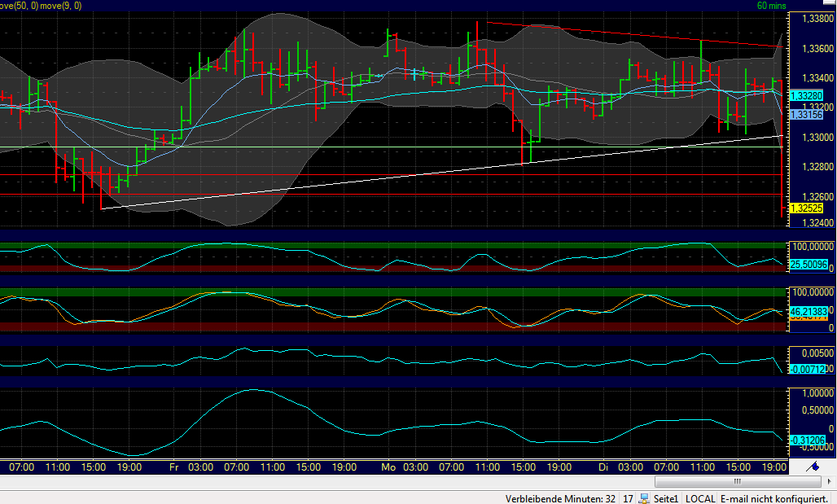Click the -0.31206 momentum value label
Image resolution: width=837 pixels, height=504 pixels.
(x=809, y=440)
